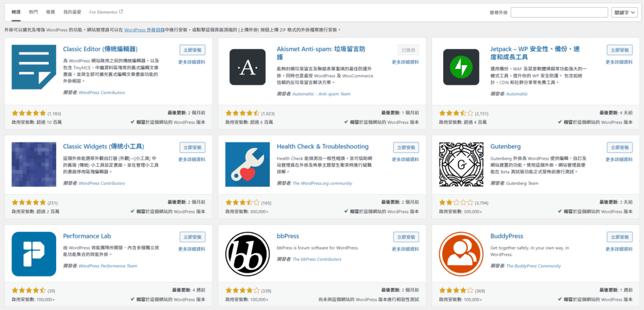Open The WordPress.org community developer link

[322, 184]
